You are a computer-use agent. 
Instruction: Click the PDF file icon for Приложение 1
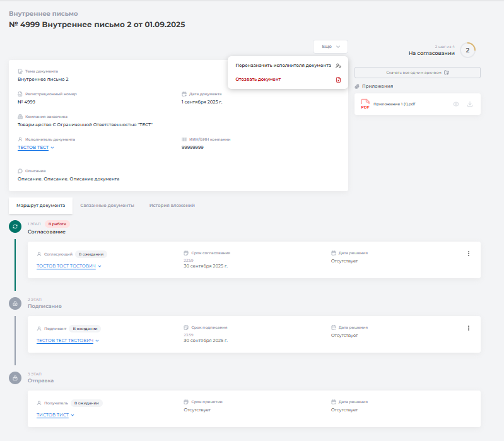coord(365,104)
